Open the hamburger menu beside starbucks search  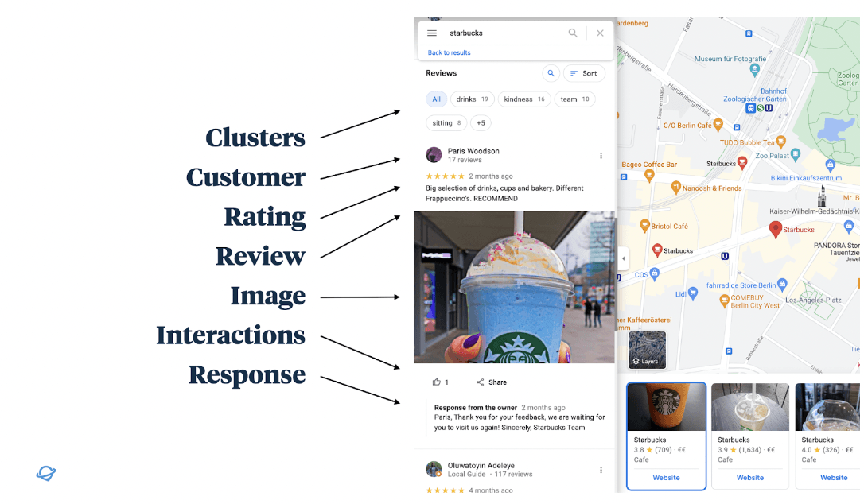pyautogui.click(x=432, y=33)
